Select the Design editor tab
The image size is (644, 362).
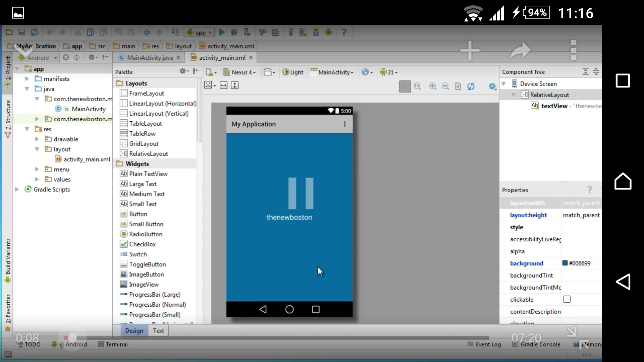(134, 330)
